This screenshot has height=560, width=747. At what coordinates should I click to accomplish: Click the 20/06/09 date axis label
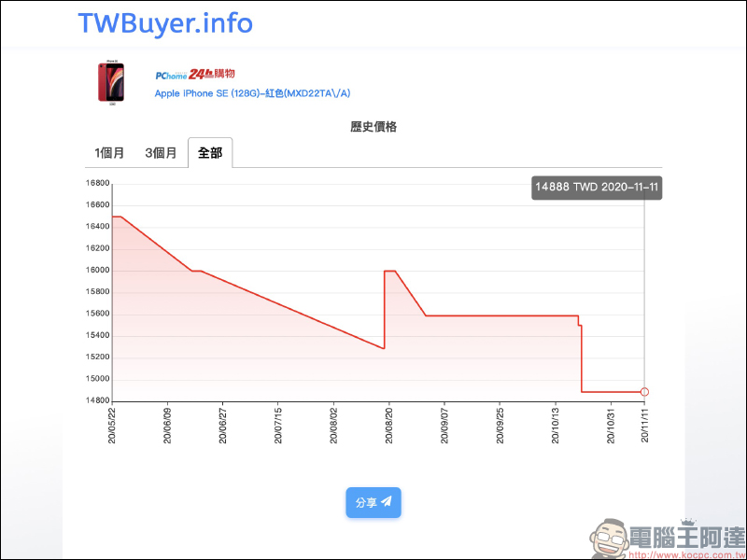pyautogui.click(x=167, y=425)
